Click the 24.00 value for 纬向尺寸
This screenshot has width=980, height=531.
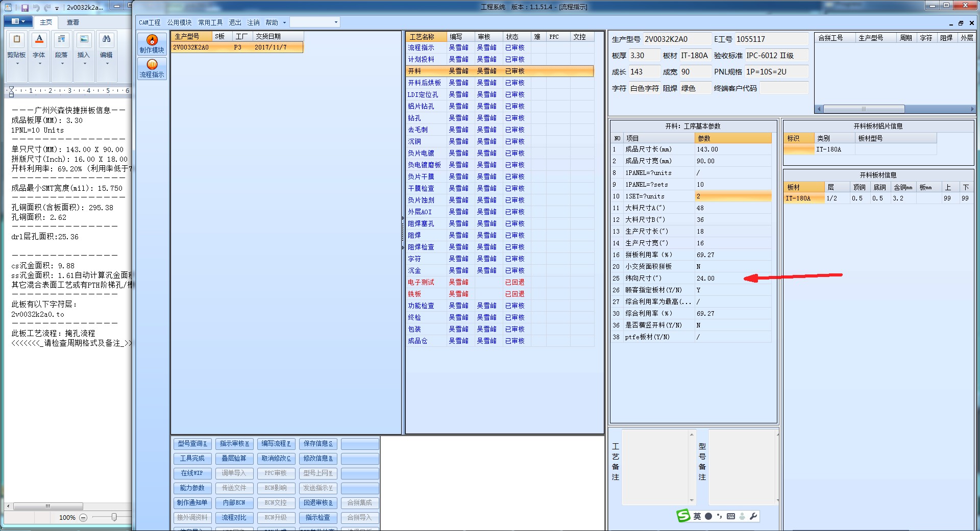[x=706, y=279]
